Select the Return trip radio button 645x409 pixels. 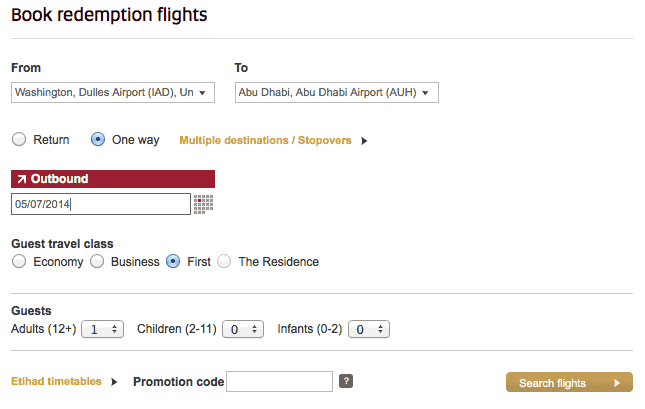[19, 139]
